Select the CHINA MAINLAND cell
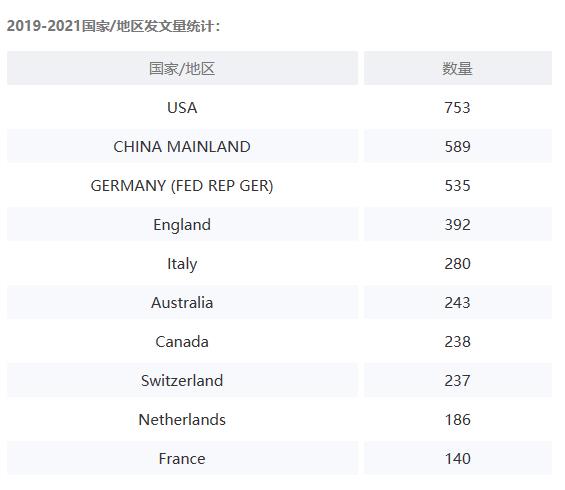This screenshot has height=490, width=565. [x=182, y=146]
